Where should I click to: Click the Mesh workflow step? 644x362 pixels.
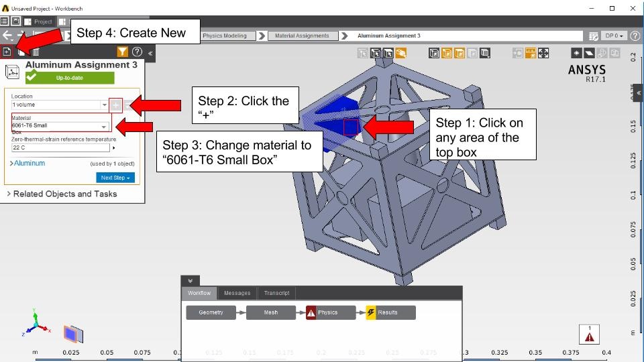pos(271,312)
